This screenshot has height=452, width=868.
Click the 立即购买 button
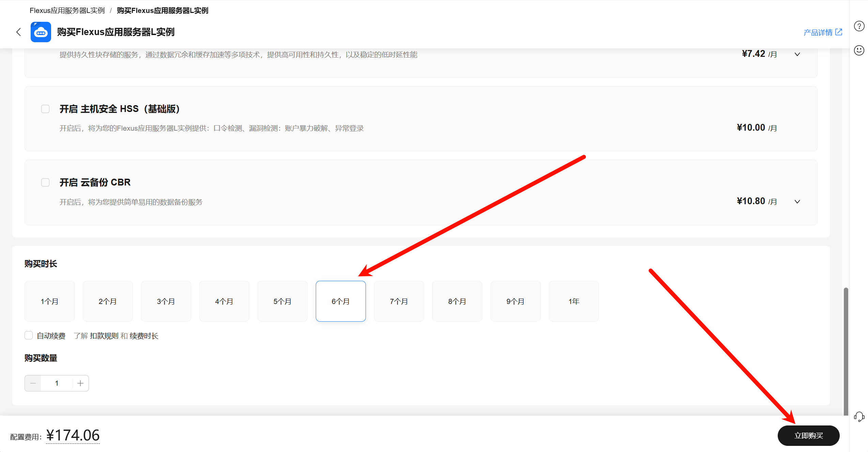(x=808, y=436)
